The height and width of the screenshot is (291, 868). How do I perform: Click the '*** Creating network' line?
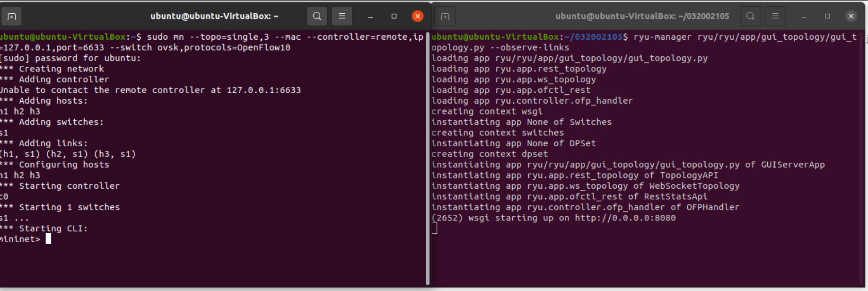tap(52, 69)
